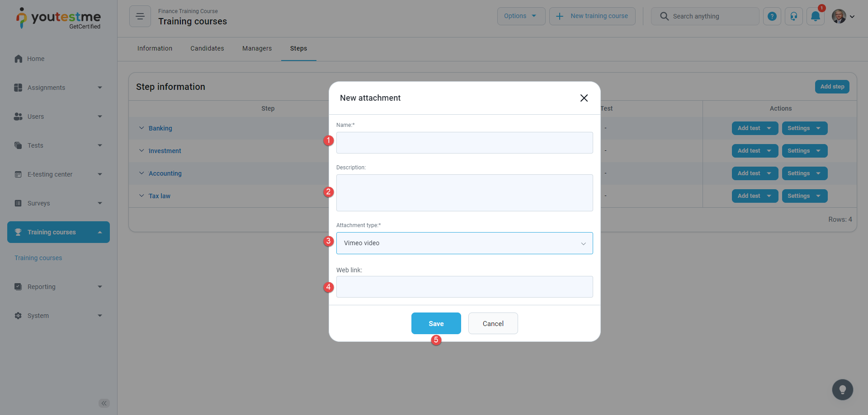Click the notification bell icon

pos(815,17)
